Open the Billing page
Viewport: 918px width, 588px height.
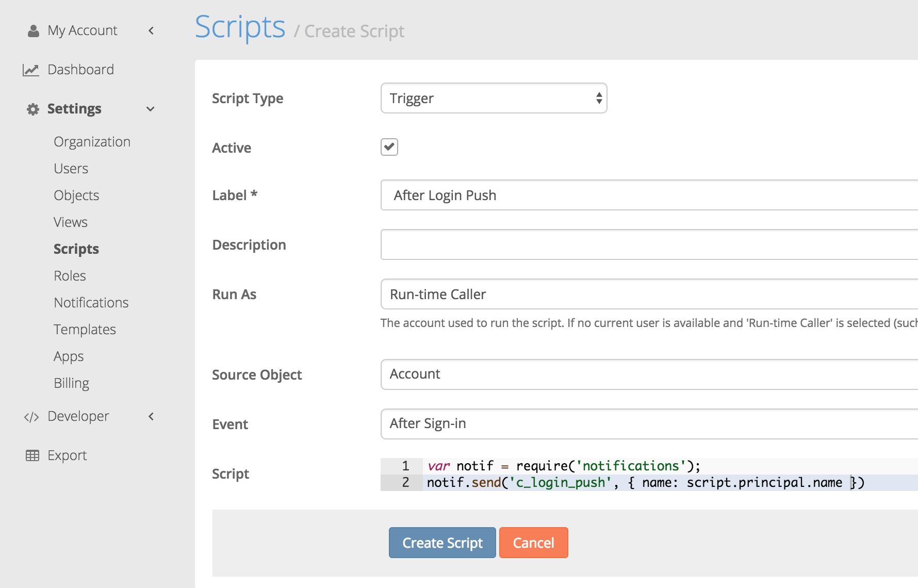pyautogui.click(x=72, y=383)
